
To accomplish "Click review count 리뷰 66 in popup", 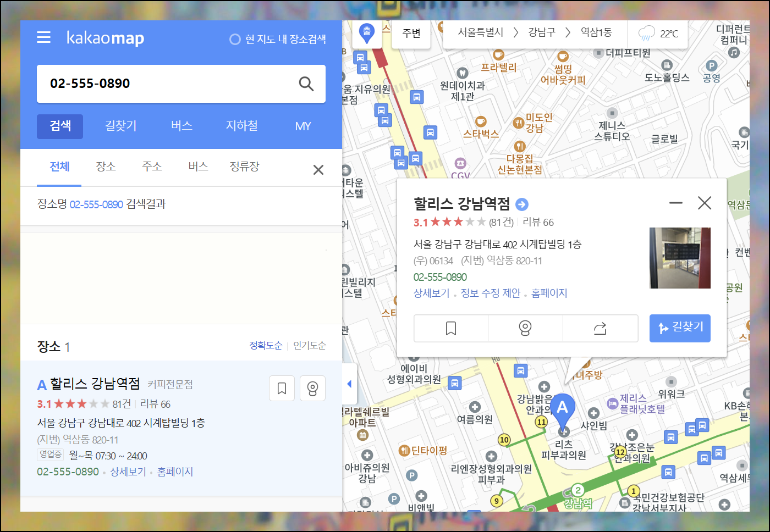I will coord(538,222).
